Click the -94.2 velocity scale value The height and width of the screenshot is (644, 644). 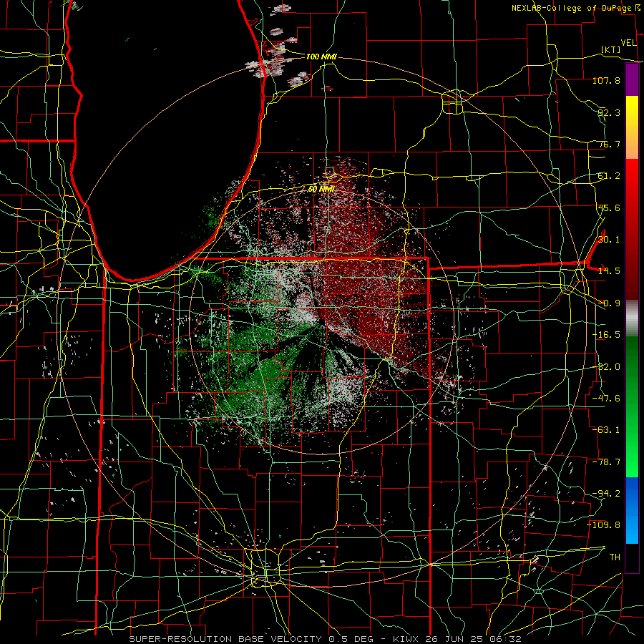pos(606,494)
